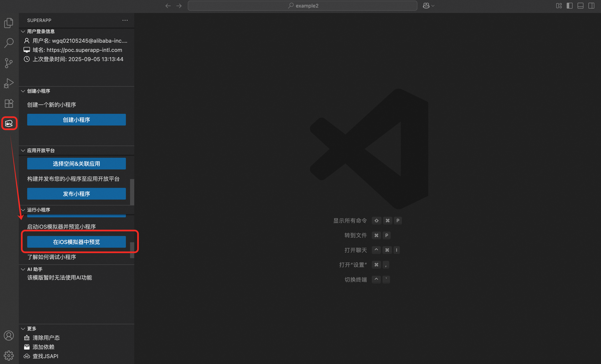Open the Extensions view icon

pos(9,103)
